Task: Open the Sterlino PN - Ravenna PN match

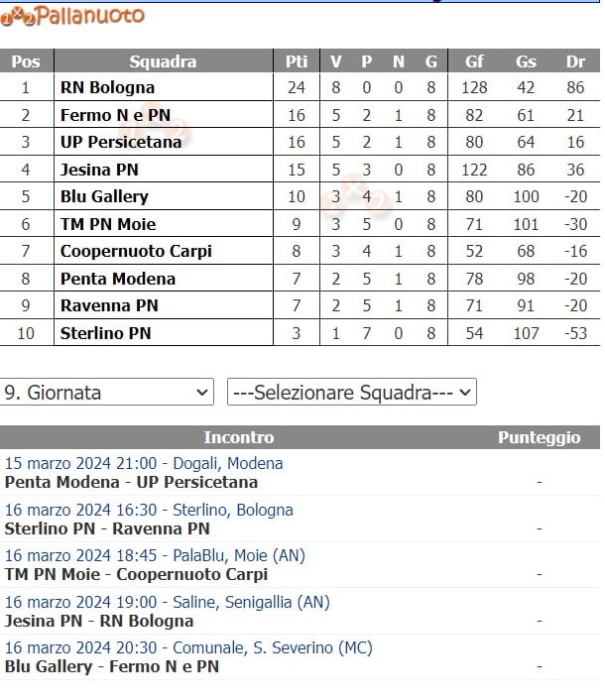Action: pyautogui.click(x=107, y=528)
